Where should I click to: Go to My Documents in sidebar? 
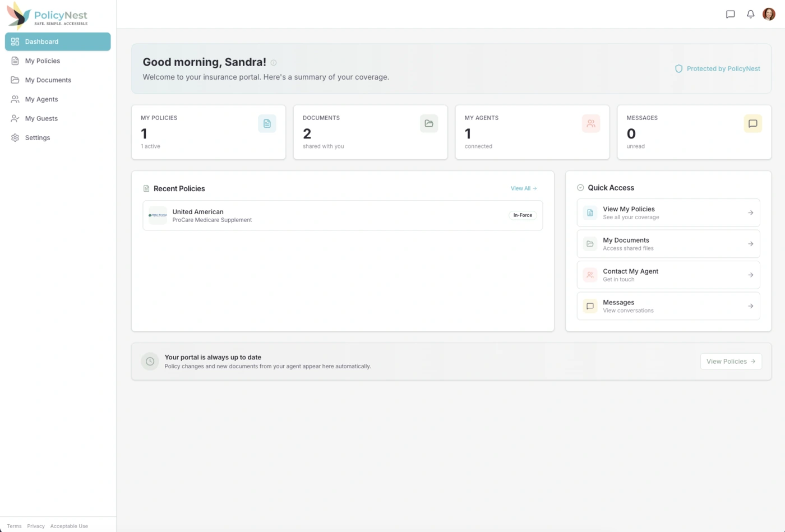click(48, 80)
